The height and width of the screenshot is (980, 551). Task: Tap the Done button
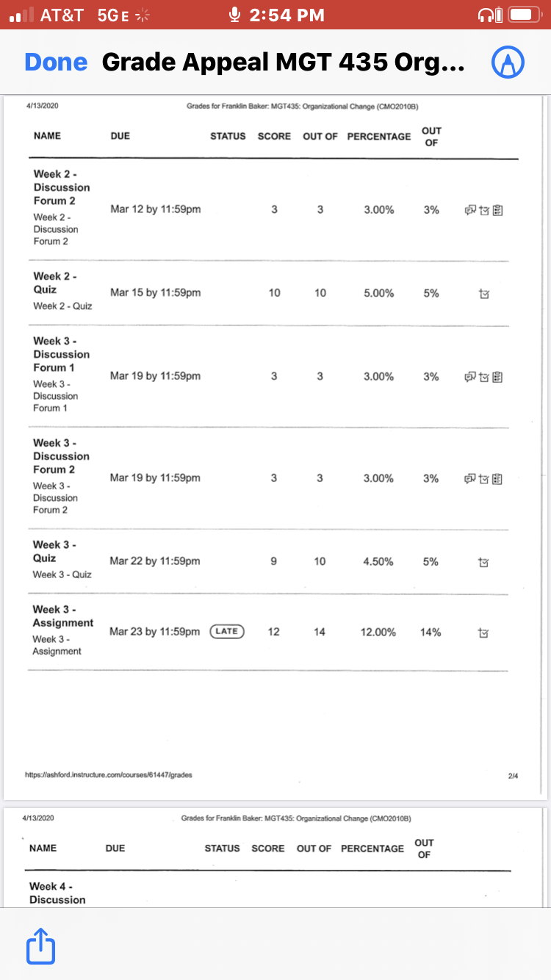56,62
